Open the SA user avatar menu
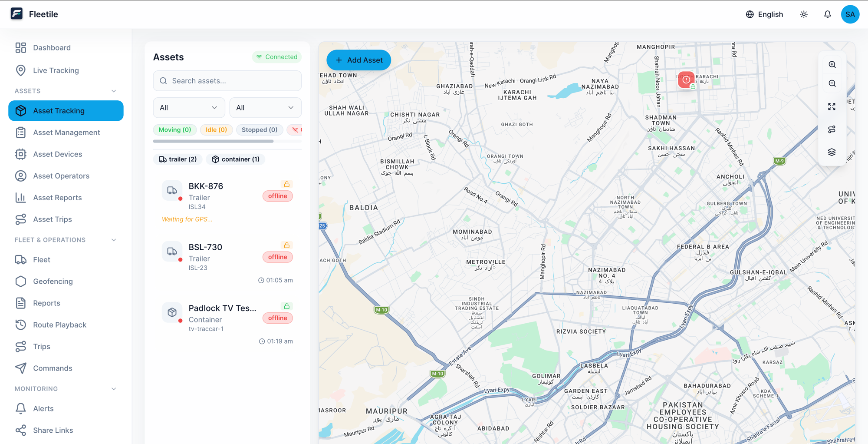This screenshot has height=444, width=868. tap(850, 14)
